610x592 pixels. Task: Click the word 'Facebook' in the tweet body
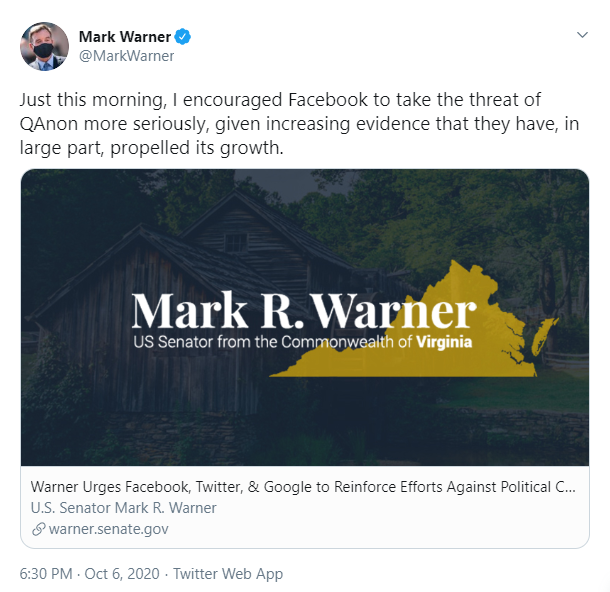(x=328, y=100)
